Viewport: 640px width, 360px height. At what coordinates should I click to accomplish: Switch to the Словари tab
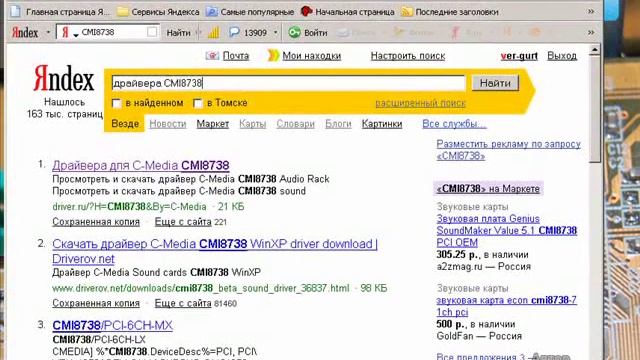click(296, 124)
